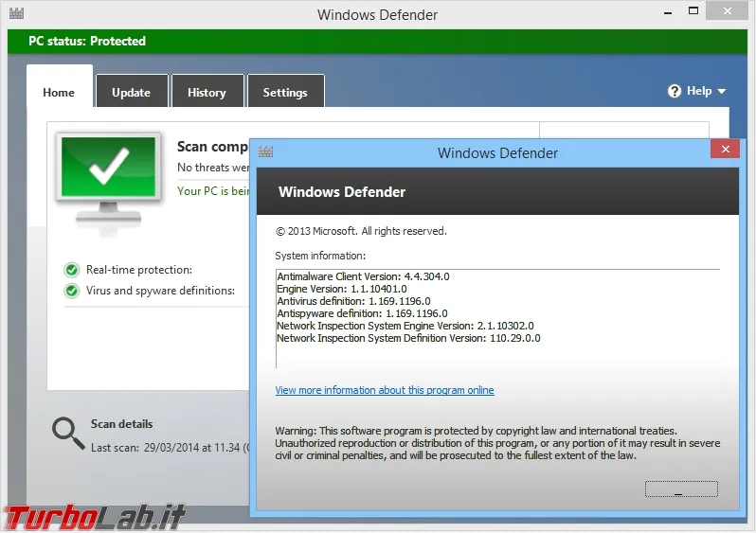Screen dimensions: 756x533
Task: Click the Virus and spyware definitions check icon
Action: pyautogui.click(x=72, y=291)
